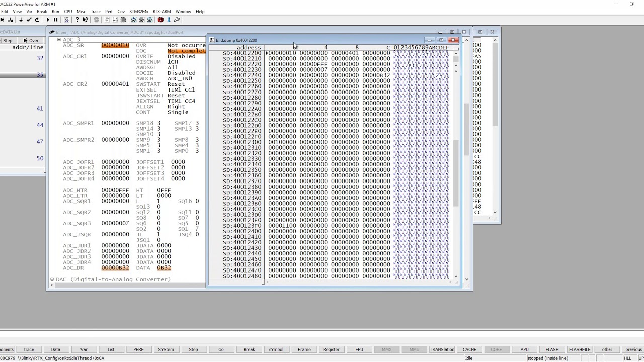Open the source listing toolbar icon
This screenshot has width=644, height=362.
[107, 20]
